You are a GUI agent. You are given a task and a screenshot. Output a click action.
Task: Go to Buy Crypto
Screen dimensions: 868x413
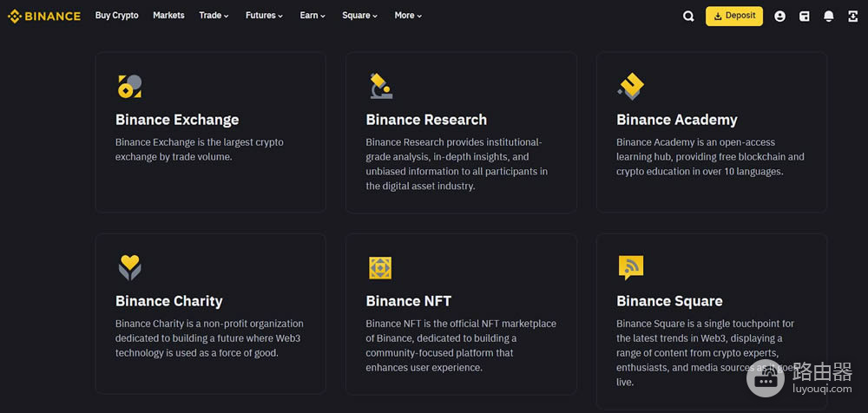click(x=117, y=16)
